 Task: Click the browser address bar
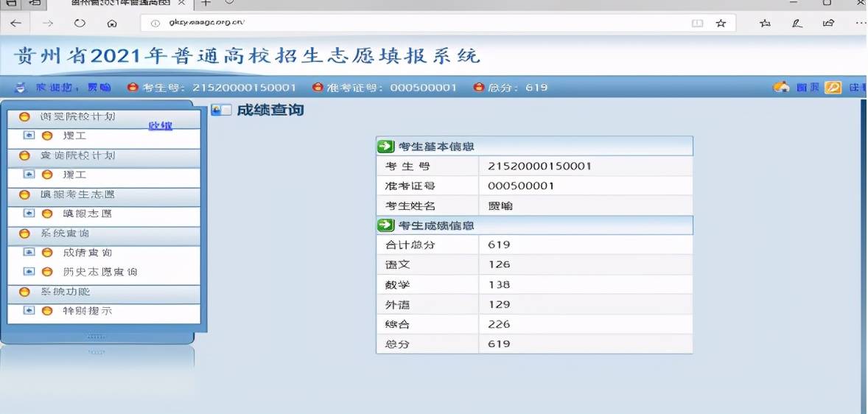coord(413,24)
